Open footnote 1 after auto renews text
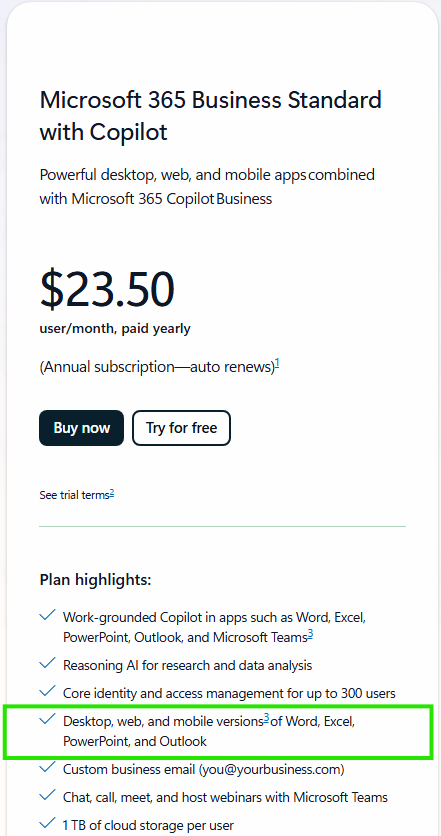Screen dimensions: 441x836 click(277, 365)
